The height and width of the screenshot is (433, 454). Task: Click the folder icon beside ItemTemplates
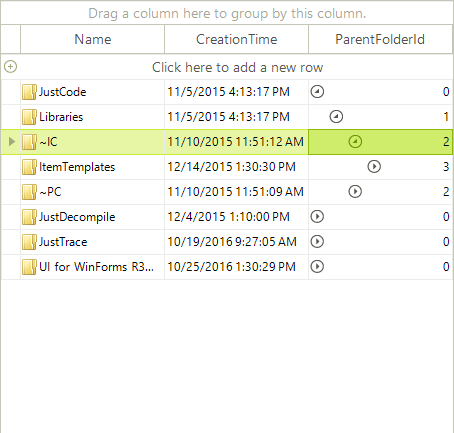point(29,167)
